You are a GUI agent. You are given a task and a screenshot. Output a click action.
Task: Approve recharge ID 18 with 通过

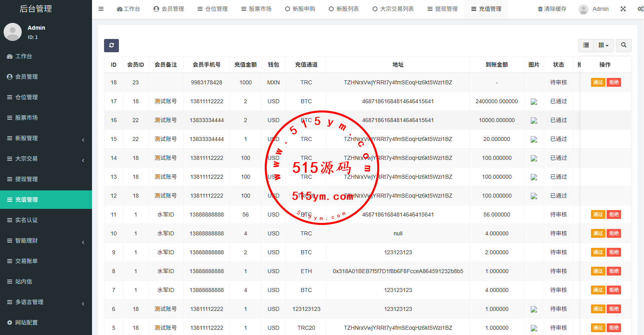tap(598, 82)
